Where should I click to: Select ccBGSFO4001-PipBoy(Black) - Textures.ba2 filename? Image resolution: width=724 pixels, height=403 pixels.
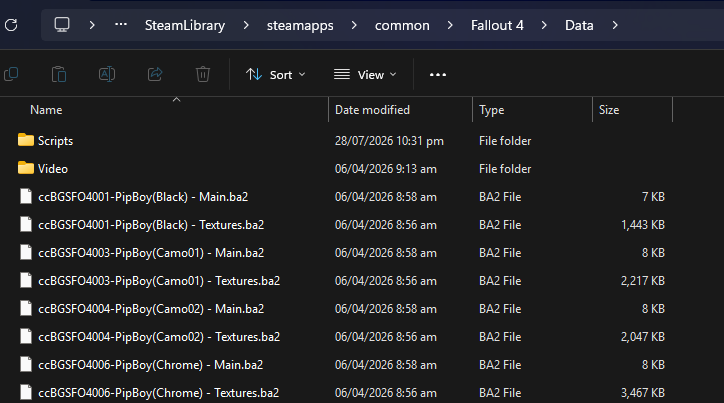coord(151,225)
